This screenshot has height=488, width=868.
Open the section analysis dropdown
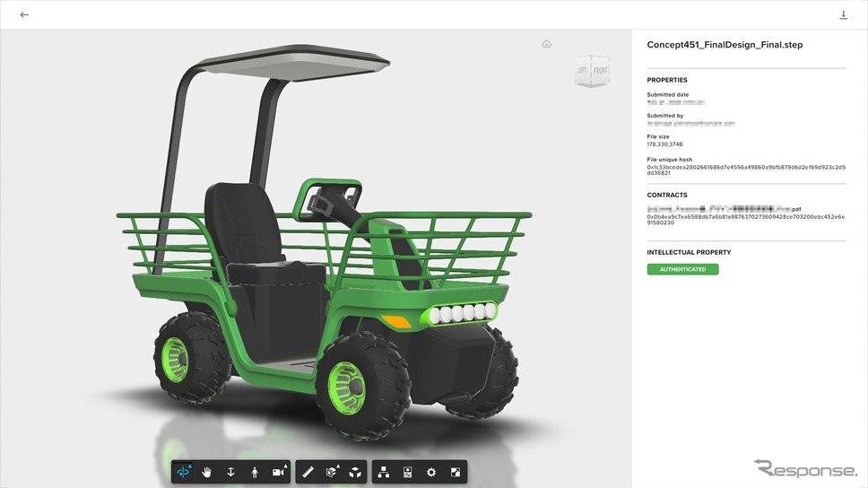pyautogui.click(x=332, y=472)
